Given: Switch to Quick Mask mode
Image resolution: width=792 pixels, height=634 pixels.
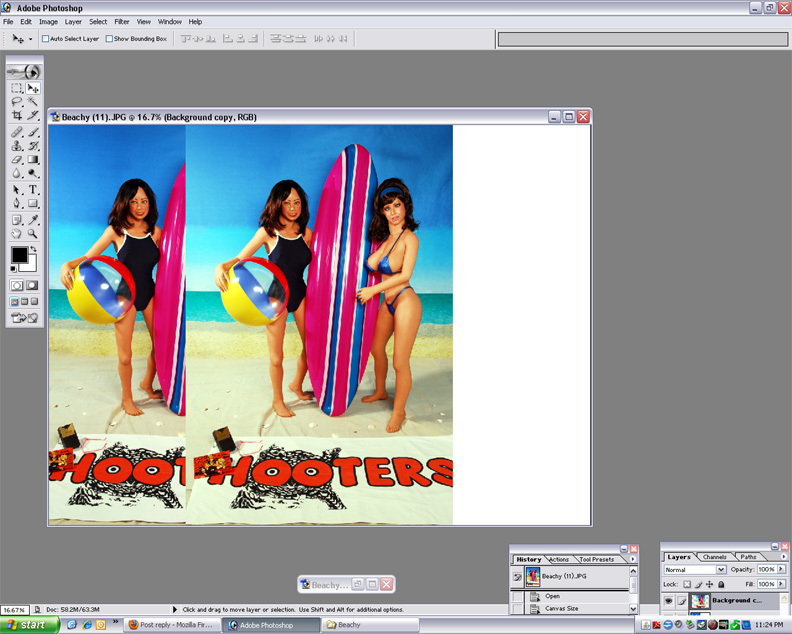Looking at the screenshot, I should tap(32, 285).
